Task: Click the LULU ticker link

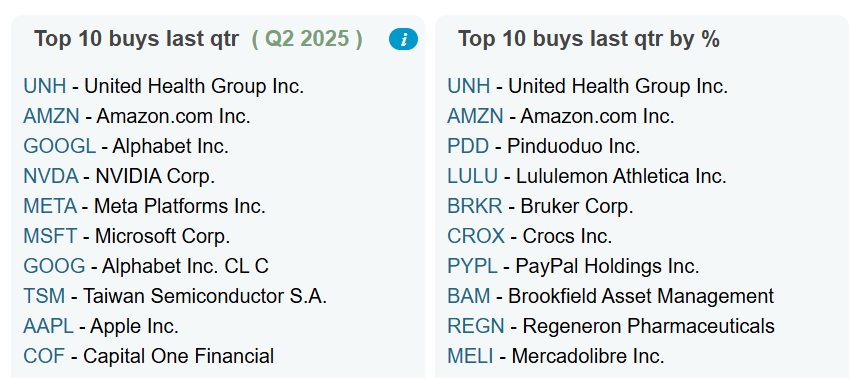Action: click(x=472, y=176)
